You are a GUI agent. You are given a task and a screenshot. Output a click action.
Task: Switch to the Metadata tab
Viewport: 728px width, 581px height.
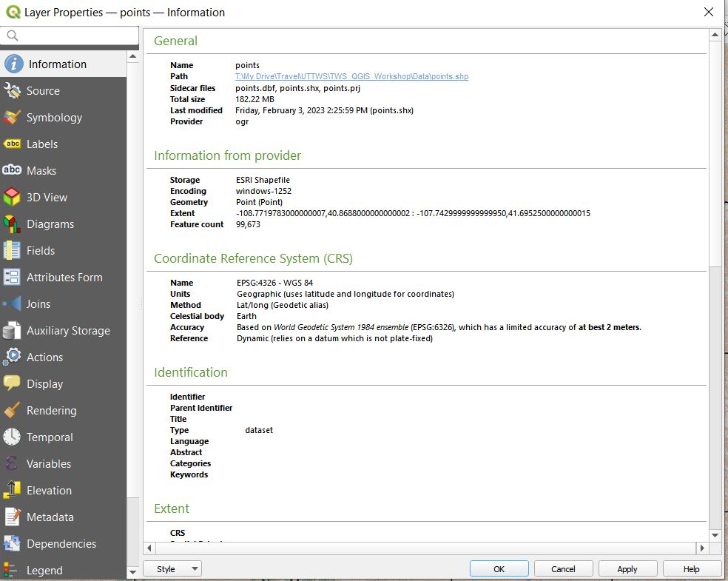tap(50, 517)
